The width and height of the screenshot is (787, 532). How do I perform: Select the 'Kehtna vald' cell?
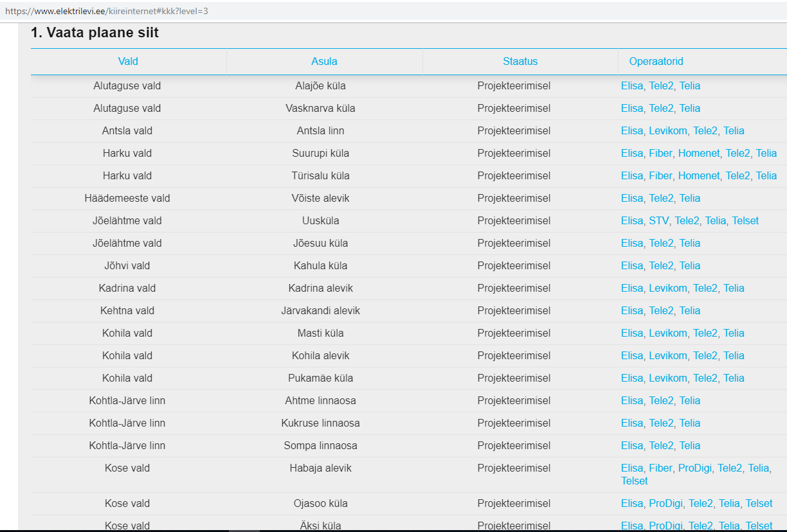(x=127, y=311)
